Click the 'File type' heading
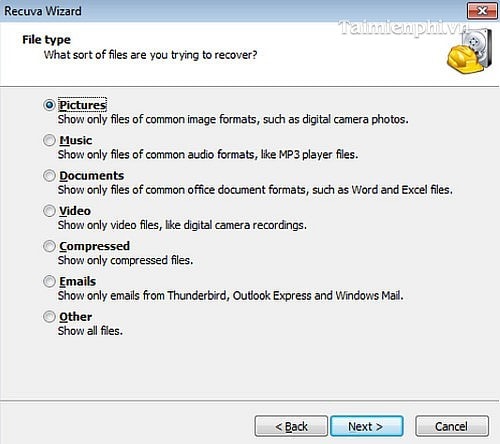This screenshot has height=444, width=500. click(46, 40)
